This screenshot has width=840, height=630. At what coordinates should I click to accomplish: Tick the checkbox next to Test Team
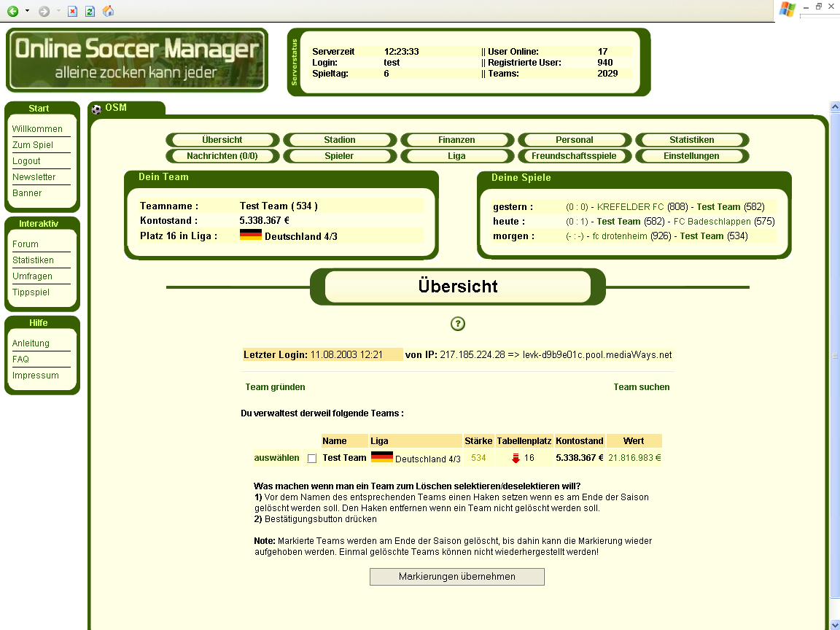coord(312,459)
